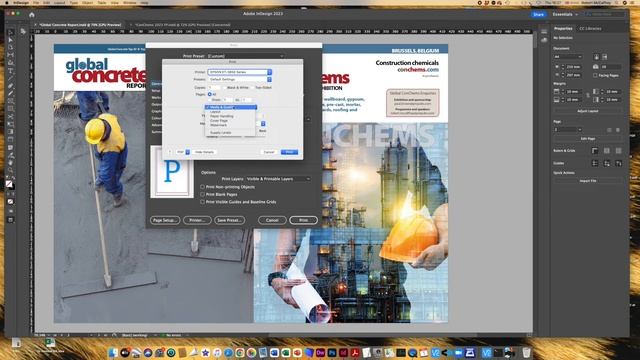Select the Rectangle Frame tool
Screen dimensions: 640x360
click(x=11, y=101)
